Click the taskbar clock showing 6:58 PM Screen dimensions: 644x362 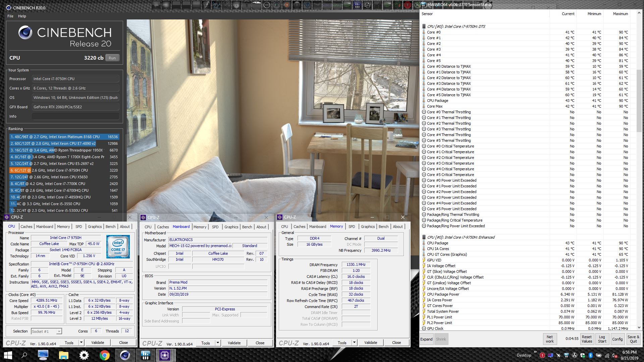pyautogui.click(x=629, y=355)
